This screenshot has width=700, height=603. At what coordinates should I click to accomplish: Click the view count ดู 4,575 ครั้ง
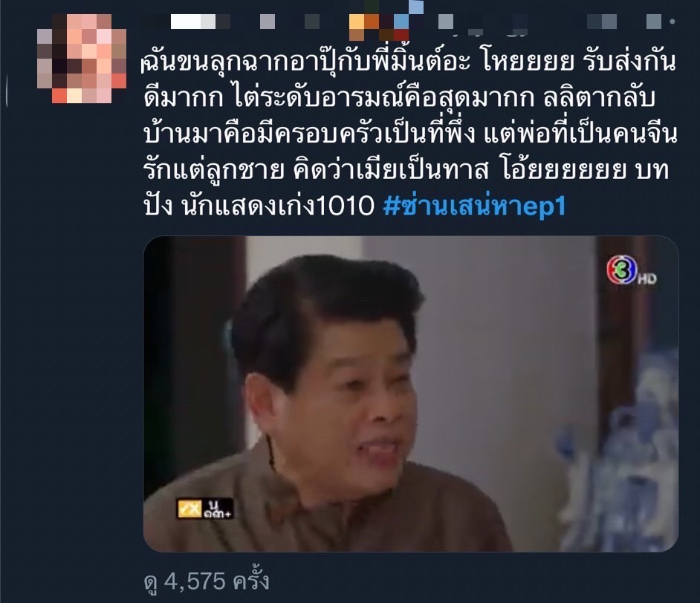coord(207,581)
